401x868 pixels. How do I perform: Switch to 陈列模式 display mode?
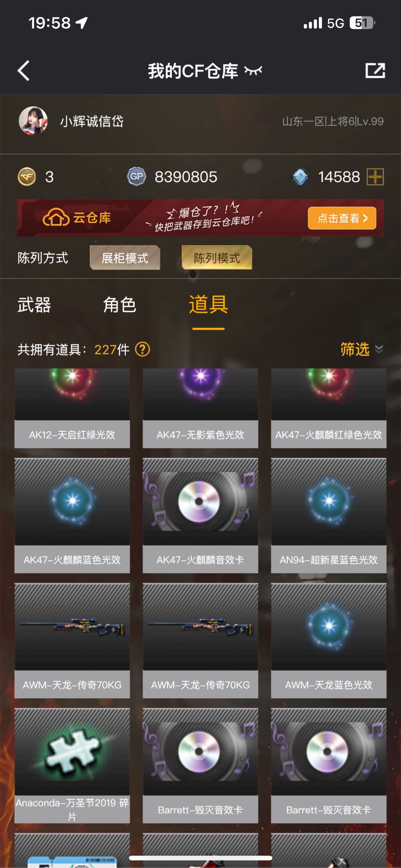click(x=217, y=258)
